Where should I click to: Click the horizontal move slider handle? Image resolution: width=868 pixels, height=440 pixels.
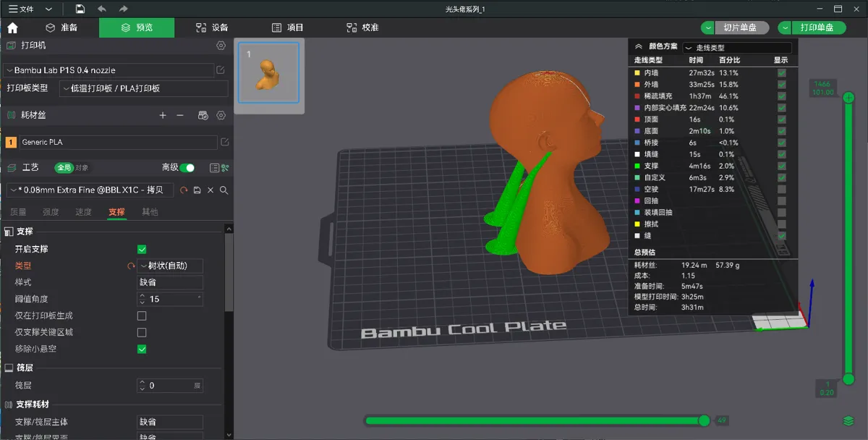point(704,420)
